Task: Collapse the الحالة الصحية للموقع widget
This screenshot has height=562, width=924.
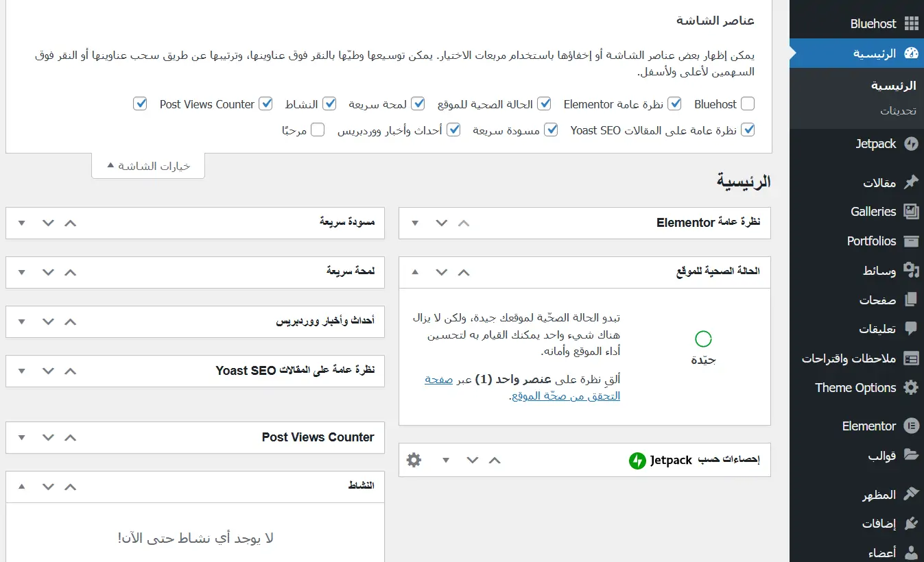Action: (415, 272)
